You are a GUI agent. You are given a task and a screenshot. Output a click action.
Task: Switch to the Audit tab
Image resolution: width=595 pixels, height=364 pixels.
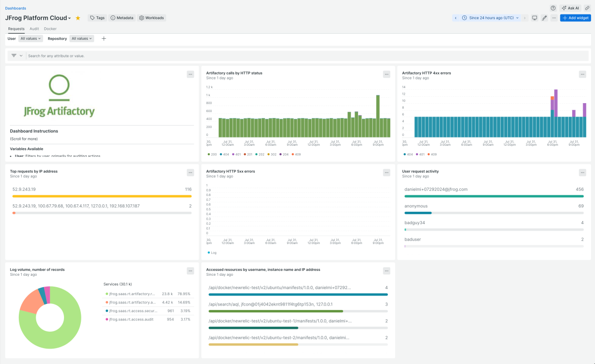point(34,29)
